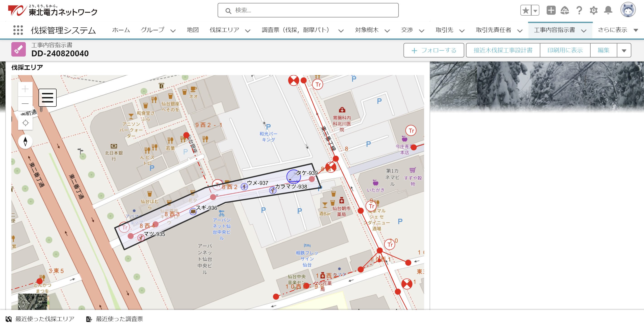Click the map zoom in button
The image size is (644, 328).
(25, 89)
